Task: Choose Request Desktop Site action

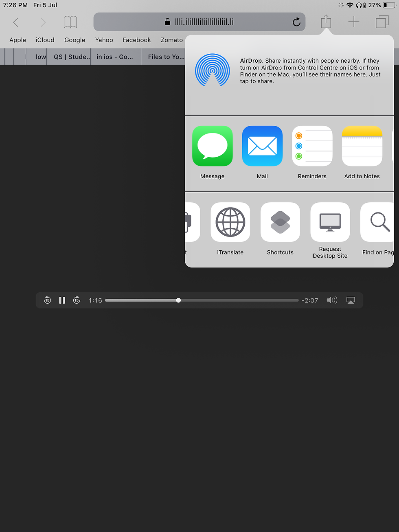Action: tap(330, 222)
